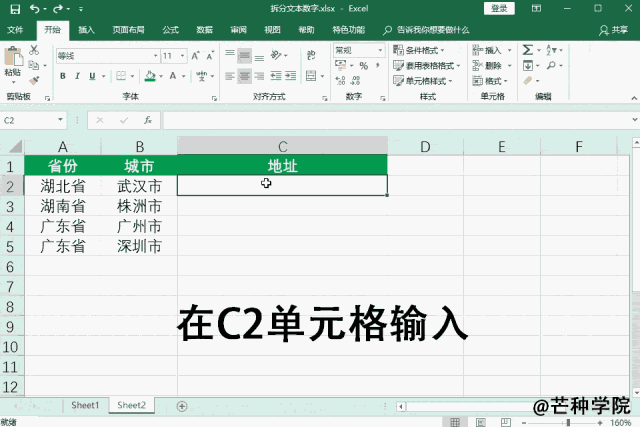Add a new sheet with plus icon
Screen dimensions: 640x427
pos(181,406)
